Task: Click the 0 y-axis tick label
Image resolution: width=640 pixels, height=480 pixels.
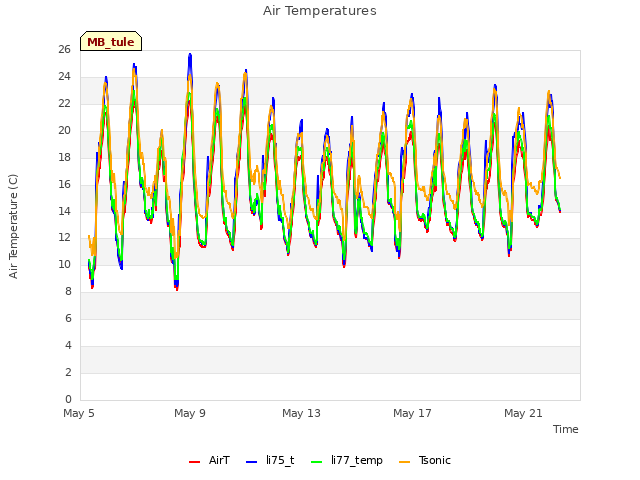Action: 68,399
